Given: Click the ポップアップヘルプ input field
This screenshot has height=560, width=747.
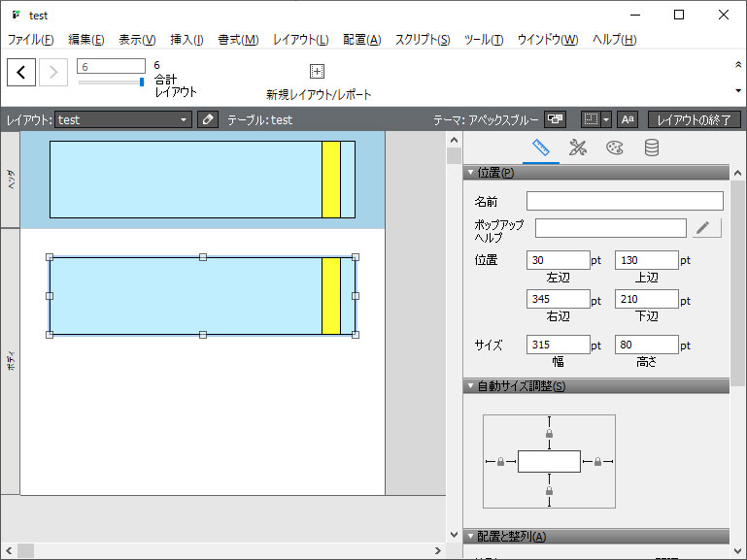Looking at the screenshot, I should pos(611,228).
